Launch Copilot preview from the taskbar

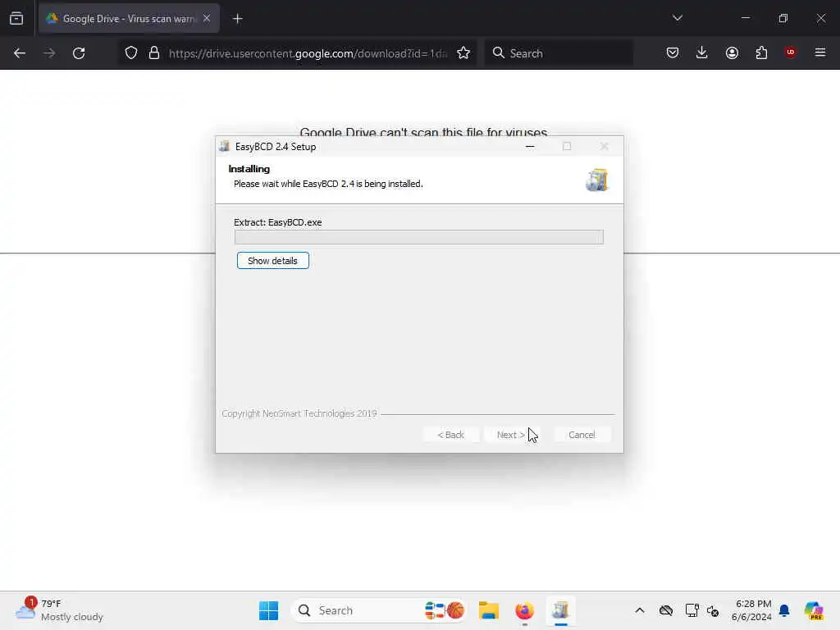pyautogui.click(x=814, y=610)
